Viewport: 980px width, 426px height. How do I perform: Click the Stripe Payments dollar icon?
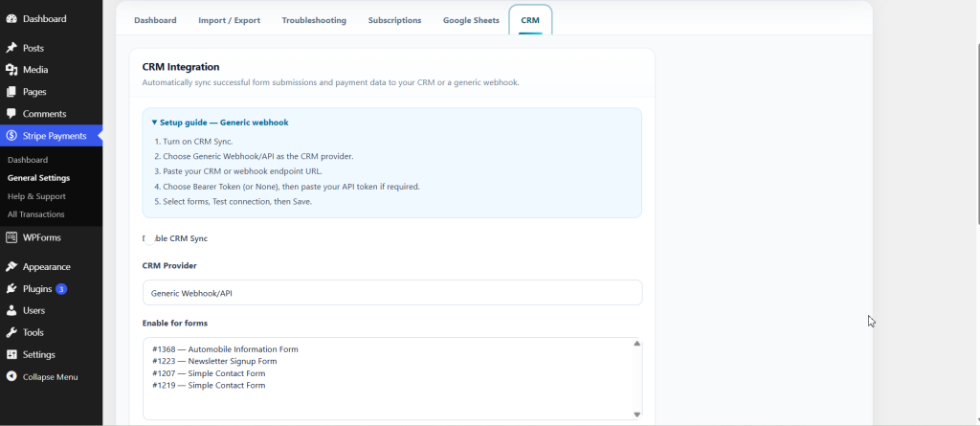11,136
